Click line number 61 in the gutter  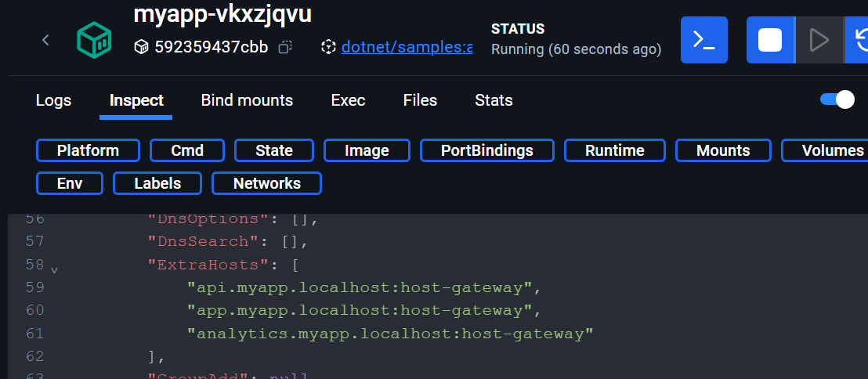[x=35, y=333]
